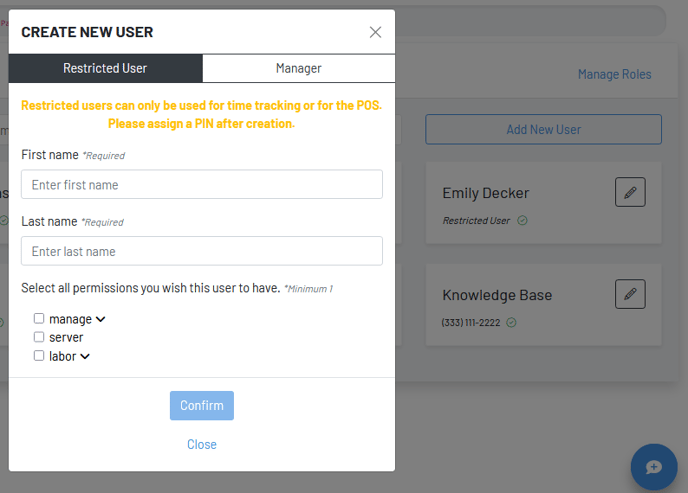688x493 pixels.
Task: Select the Restricted User tab
Action: click(105, 68)
